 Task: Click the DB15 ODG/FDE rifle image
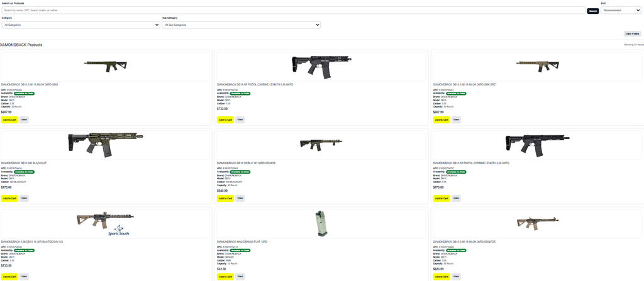coord(538,223)
